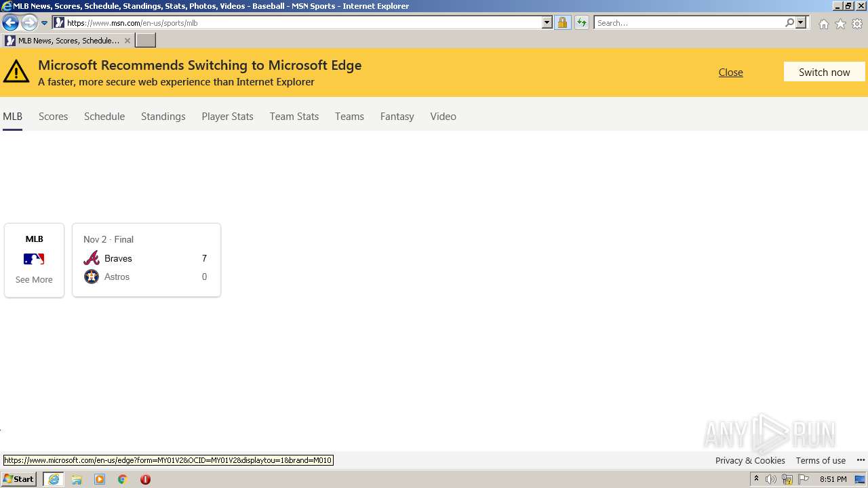Image resolution: width=868 pixels, height=488 pixels.
Task: Open the recent pages dropdown arrow
Action: (x=44, y=23)
